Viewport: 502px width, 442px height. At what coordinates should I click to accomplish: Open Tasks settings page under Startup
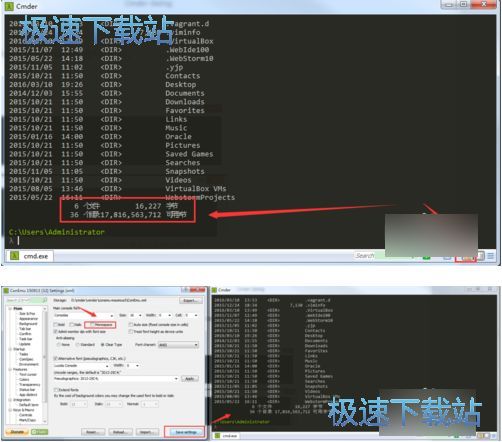point(24,354)
